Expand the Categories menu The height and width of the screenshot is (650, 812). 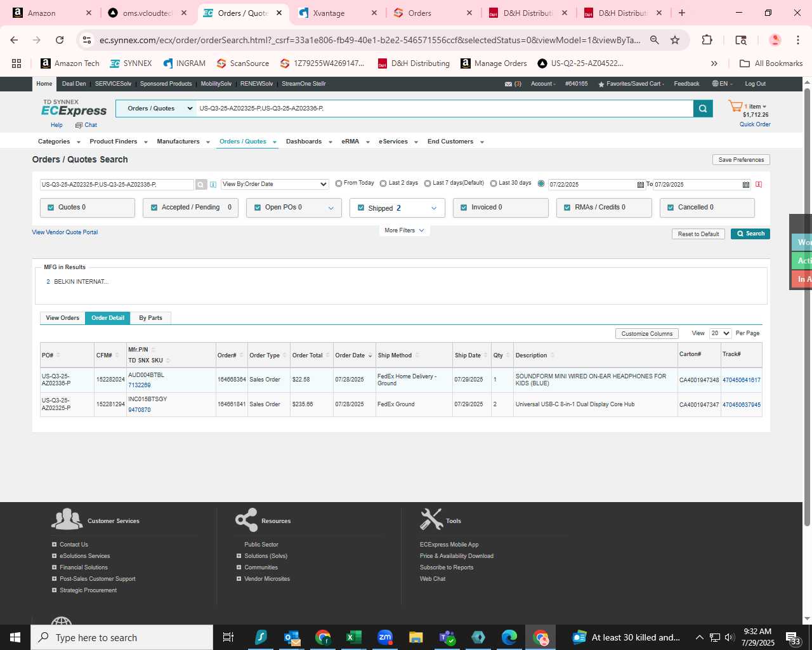[60, 142]
